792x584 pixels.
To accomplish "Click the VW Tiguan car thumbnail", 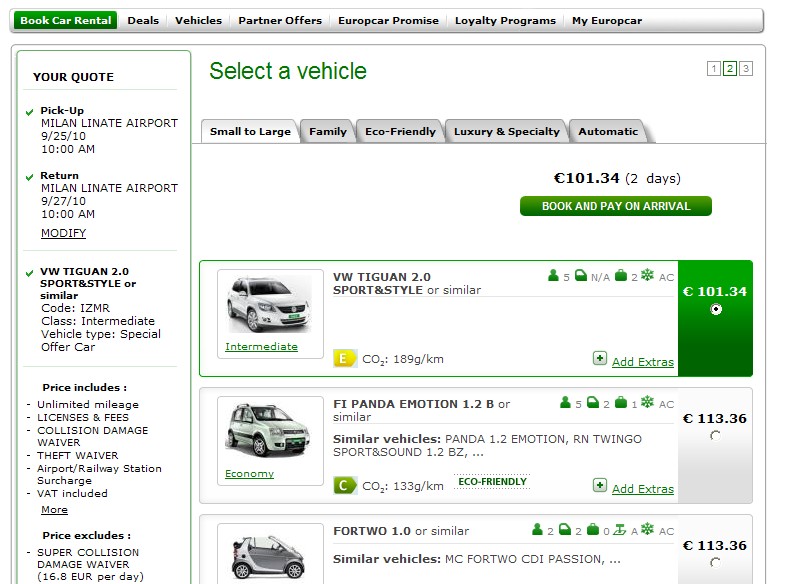I will point(262,303).
